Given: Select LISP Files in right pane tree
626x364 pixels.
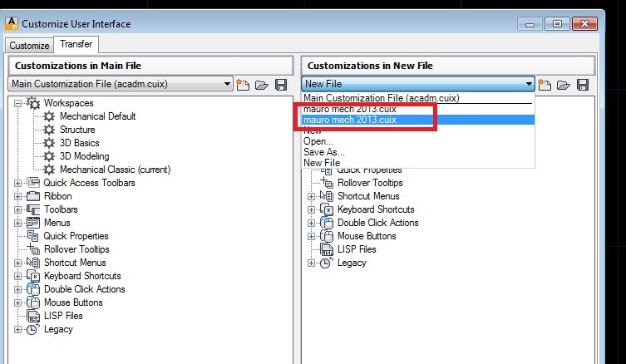Looking at the screenshot, I should click(357, 249).
